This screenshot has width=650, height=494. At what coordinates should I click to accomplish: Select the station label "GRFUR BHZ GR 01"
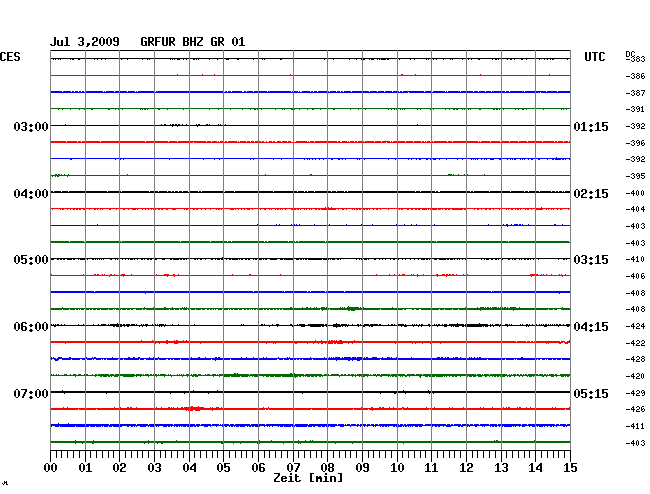192,42
